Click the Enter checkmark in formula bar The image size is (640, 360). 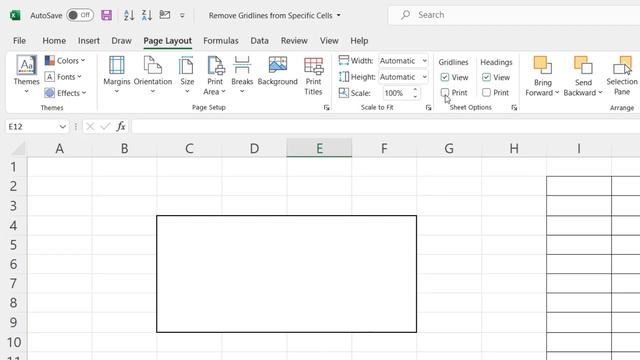click(106, 127)
